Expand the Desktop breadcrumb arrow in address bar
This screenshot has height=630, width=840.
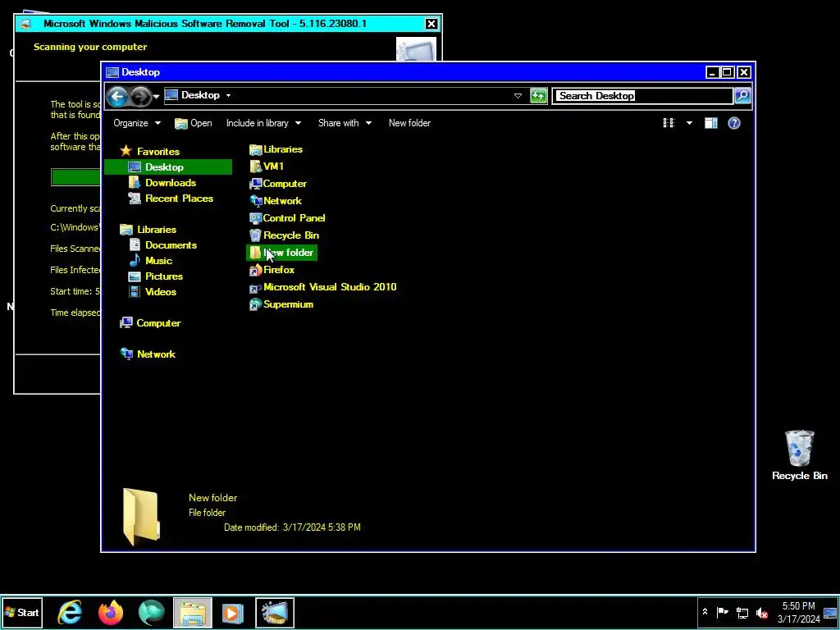coord(228,95)
